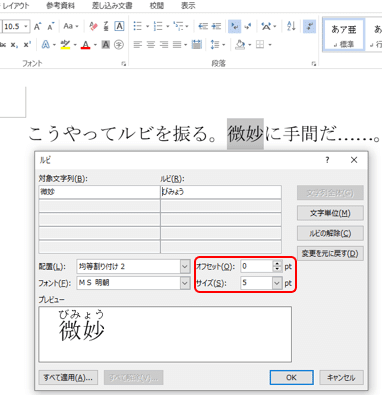The width and height of the screenshot is (382, 395).
Task: Open the ruby phonetic guide tool
Action: click(x=106, y=26)
